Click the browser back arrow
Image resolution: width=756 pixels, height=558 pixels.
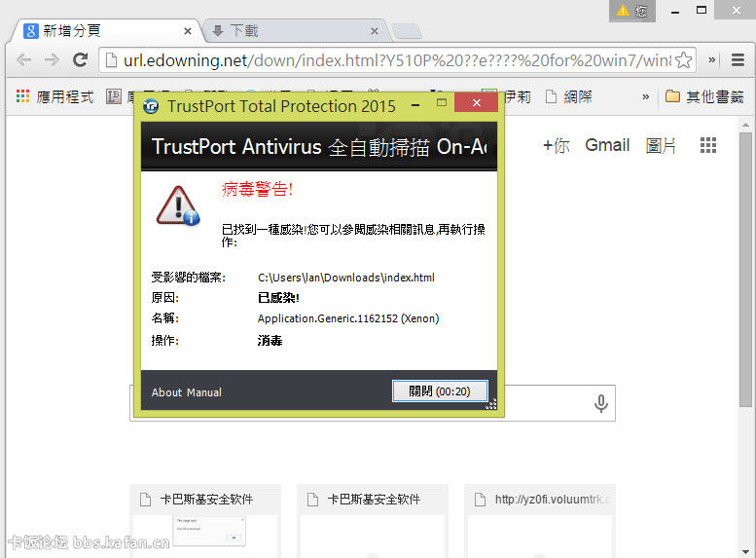click(x=23, y=60)
